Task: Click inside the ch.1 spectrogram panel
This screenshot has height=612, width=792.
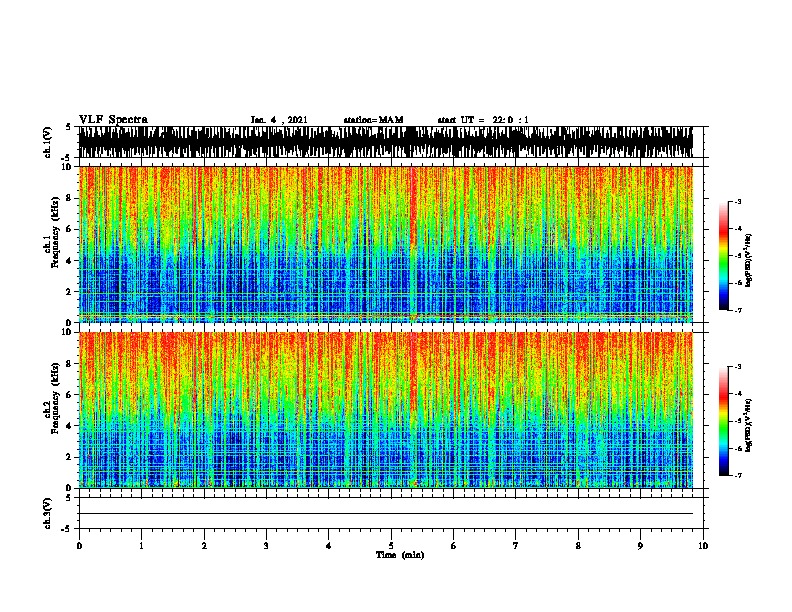Action: click(386, 244)
